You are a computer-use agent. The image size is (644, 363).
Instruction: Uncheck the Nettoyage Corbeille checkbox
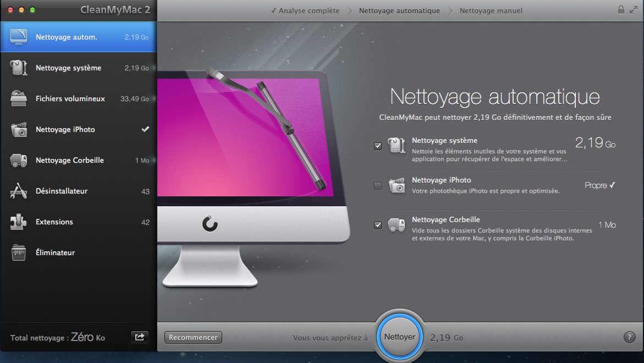[x=378, y=226]
